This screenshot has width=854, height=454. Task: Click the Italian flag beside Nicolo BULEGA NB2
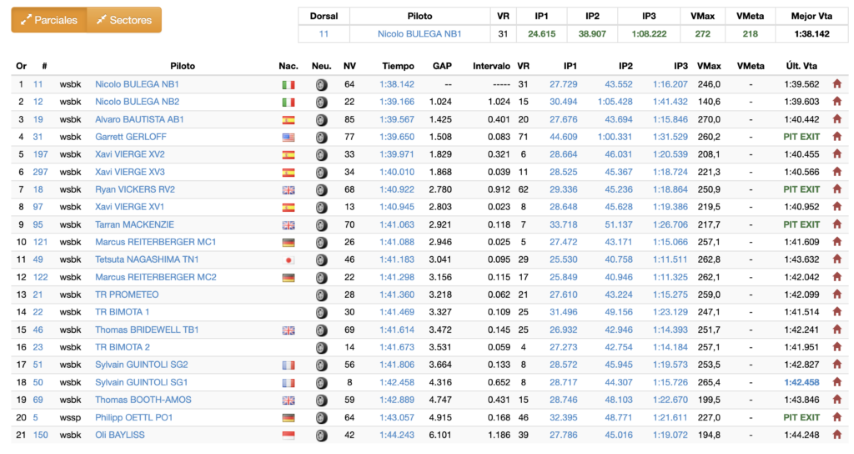coord(288,102)
